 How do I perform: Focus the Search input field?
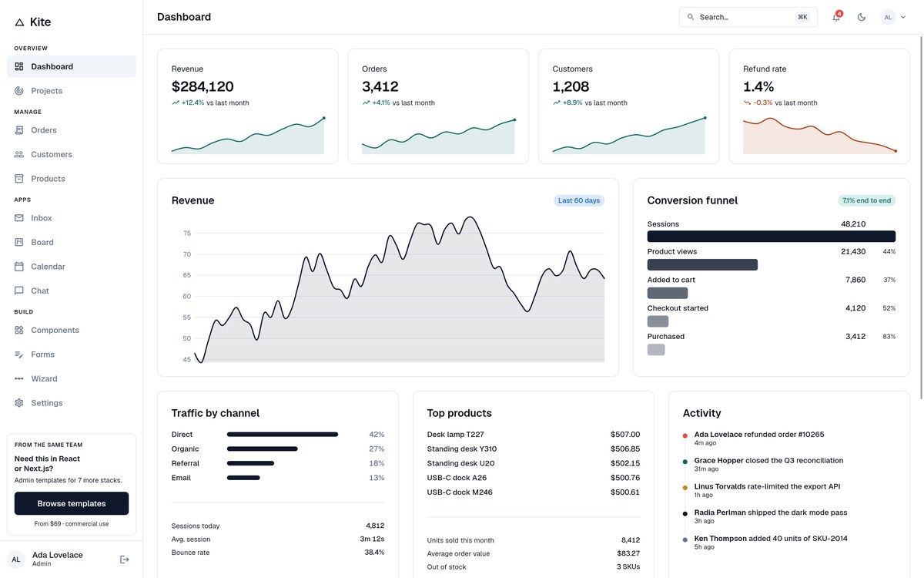pos(747,17)
